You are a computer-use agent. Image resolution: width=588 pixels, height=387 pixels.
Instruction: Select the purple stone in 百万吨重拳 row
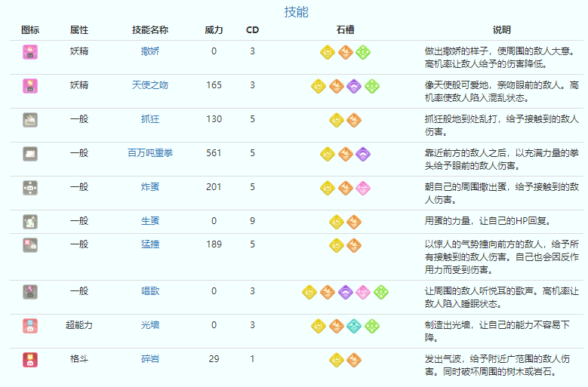click(x=363, y=153)
